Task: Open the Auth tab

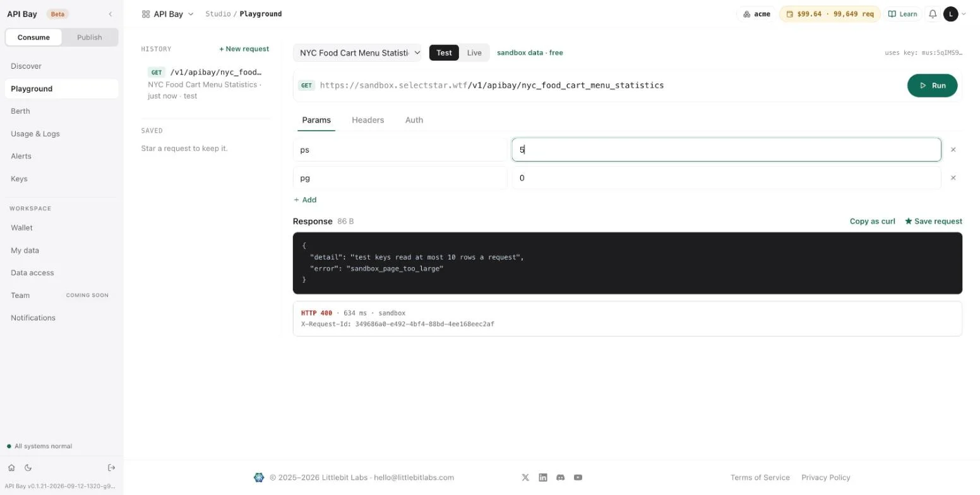Action: pyautogui.click(x=414, y=120)
